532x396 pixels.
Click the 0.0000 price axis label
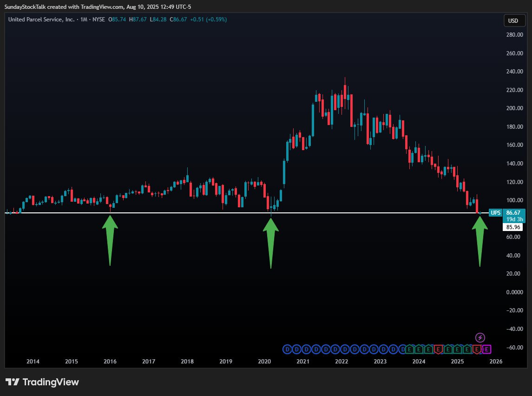(x=514, y=292)
